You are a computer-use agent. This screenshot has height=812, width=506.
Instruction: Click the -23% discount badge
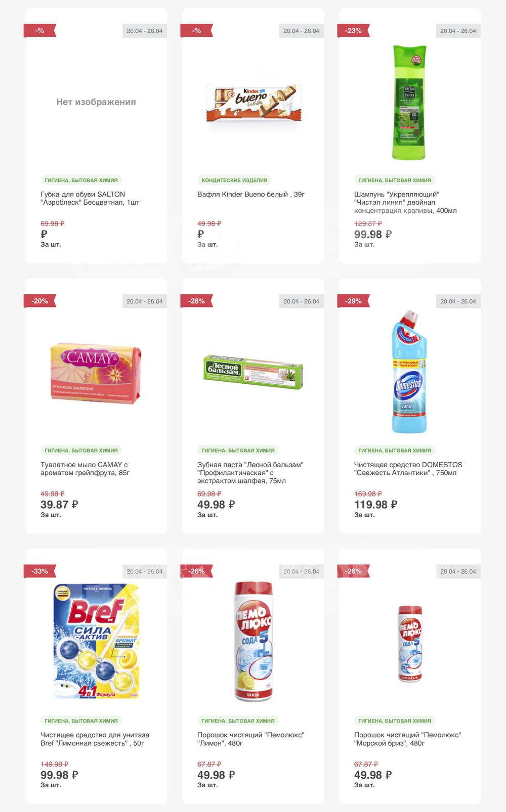click(353, 31)
